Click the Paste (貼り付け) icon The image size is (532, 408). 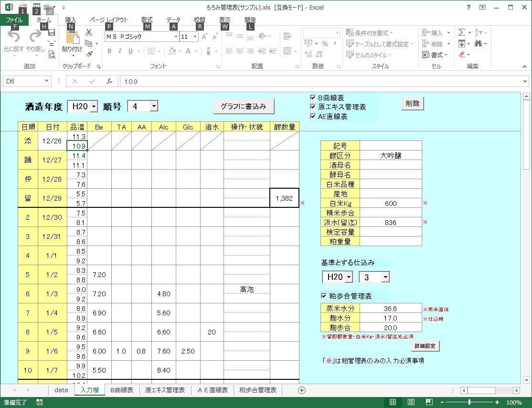[x=72, y=38]
